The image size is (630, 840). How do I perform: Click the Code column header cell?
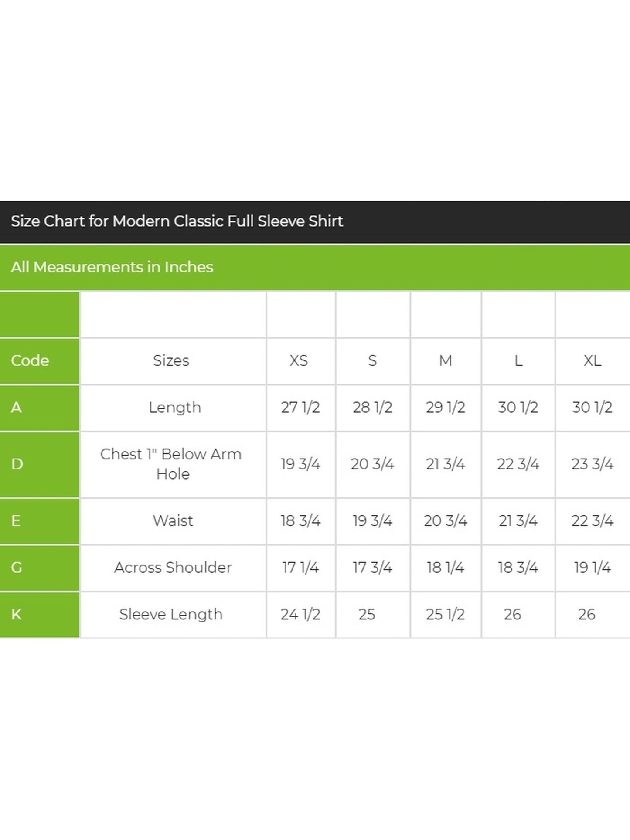pos(40,361)
